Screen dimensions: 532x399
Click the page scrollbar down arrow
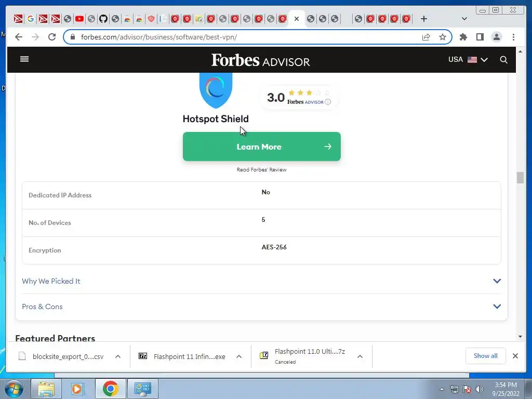[x=520, y=337]
